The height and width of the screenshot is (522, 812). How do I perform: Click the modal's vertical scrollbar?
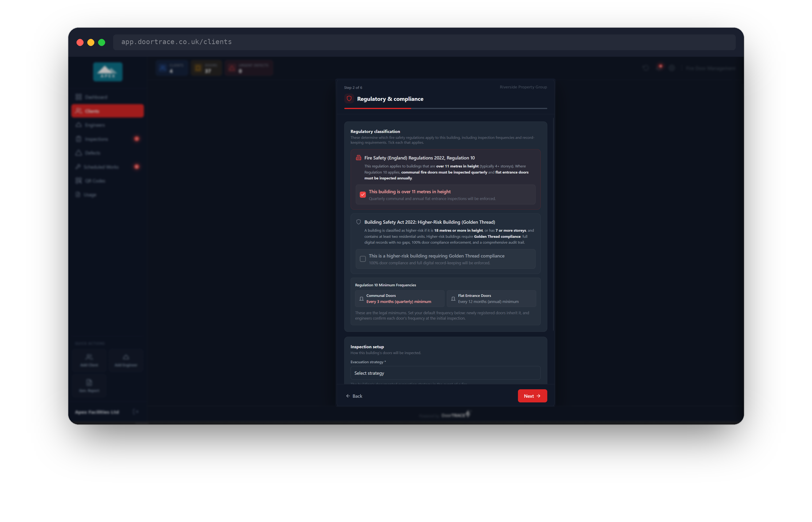tap(553, 224)
